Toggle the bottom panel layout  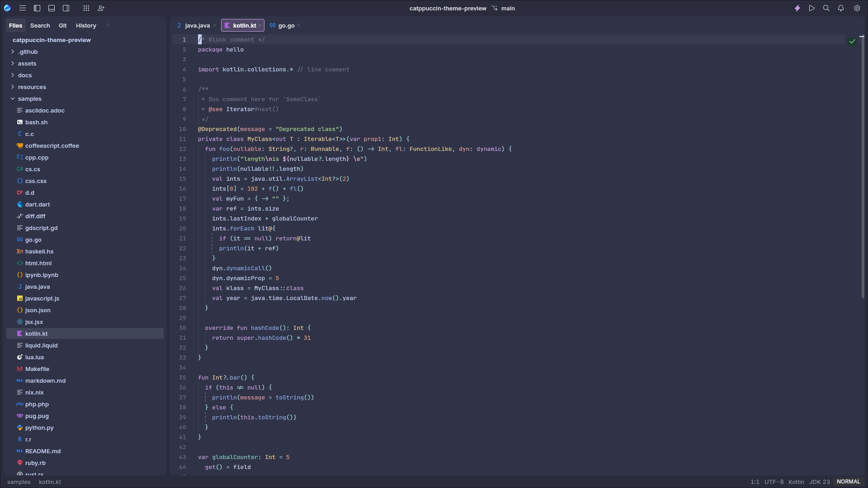click(52, 8)
